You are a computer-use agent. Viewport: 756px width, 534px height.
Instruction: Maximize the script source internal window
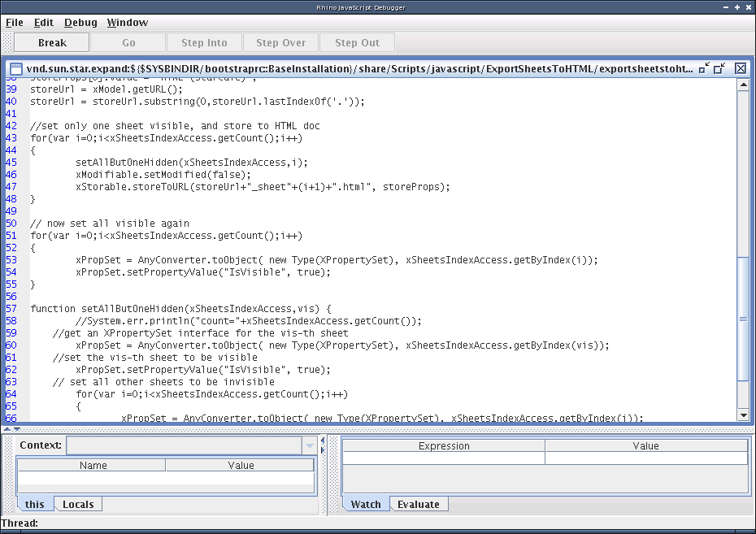click(x=719, y=68)
